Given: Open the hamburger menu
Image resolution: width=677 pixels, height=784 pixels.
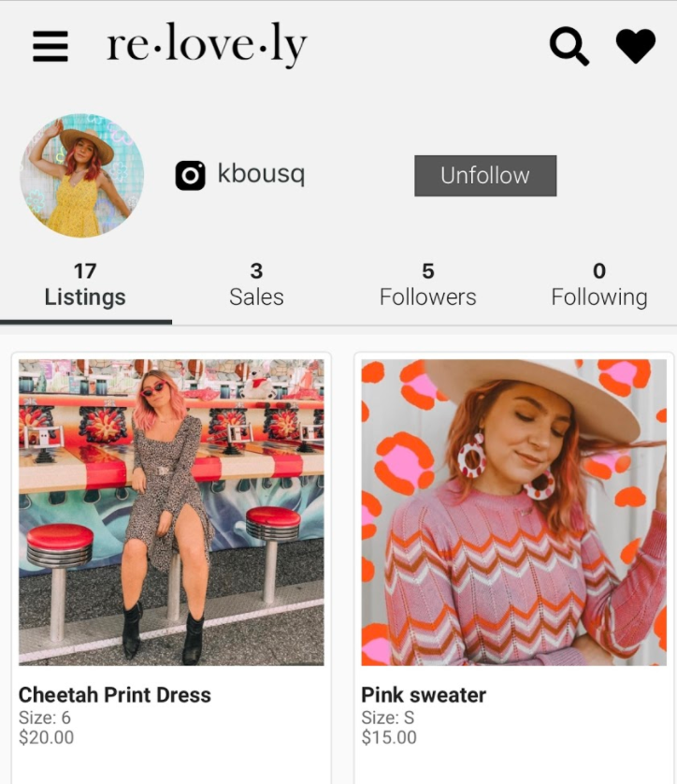Looking at the screenshot, I should pyautogui.click(x=50, y=46).
